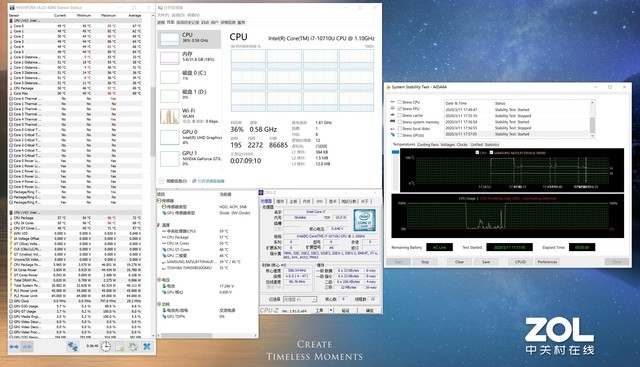
Task: Open the processor selection dropdown in CPU-Z
Action: click(300, 299)
